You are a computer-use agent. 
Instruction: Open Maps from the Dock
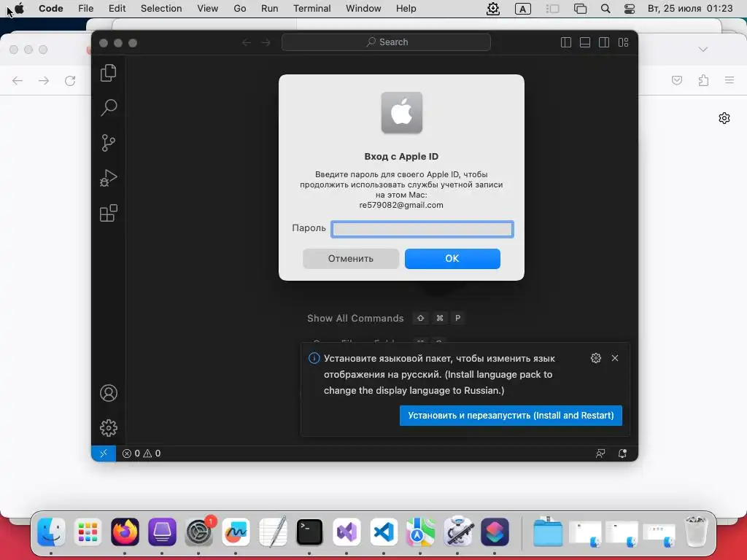[x=420, y=532]
